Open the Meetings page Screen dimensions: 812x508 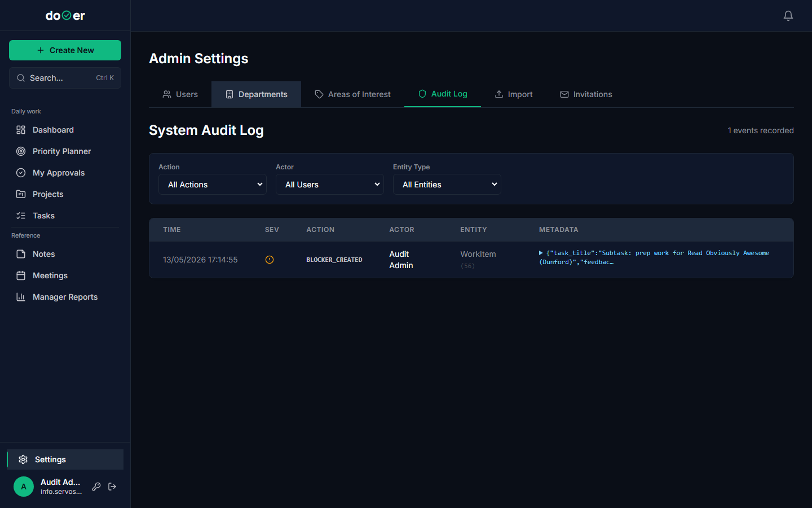click(x=65, y=275)
